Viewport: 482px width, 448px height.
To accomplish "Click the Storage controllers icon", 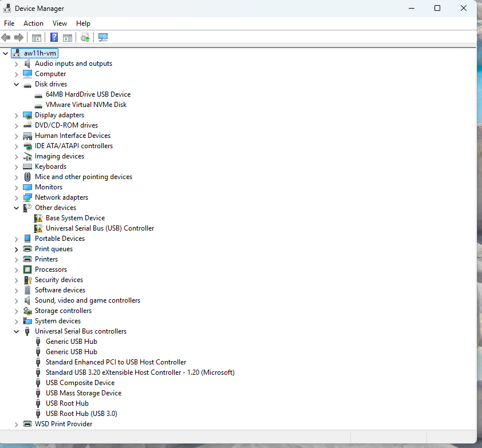I will [27, 311].
